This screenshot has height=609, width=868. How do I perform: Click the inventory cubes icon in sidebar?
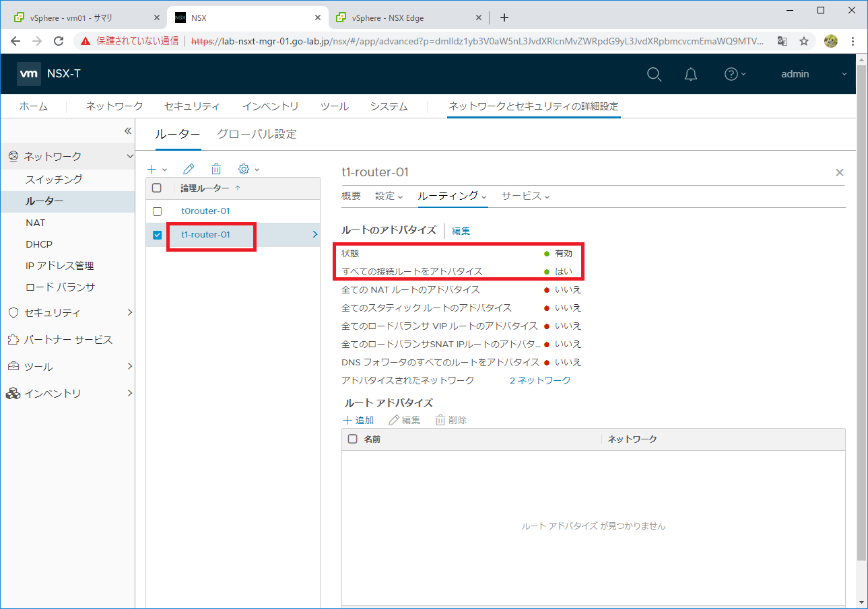[13, 393]
